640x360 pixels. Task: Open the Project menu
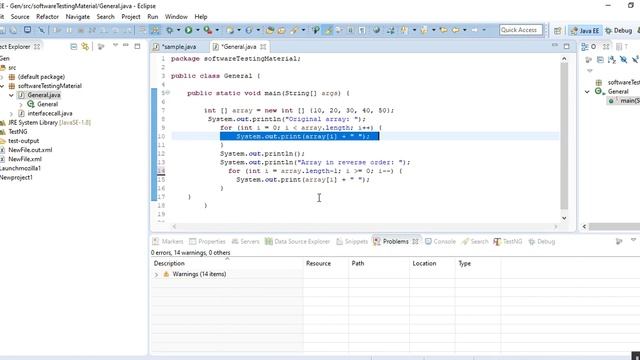[x=131, y=17]
